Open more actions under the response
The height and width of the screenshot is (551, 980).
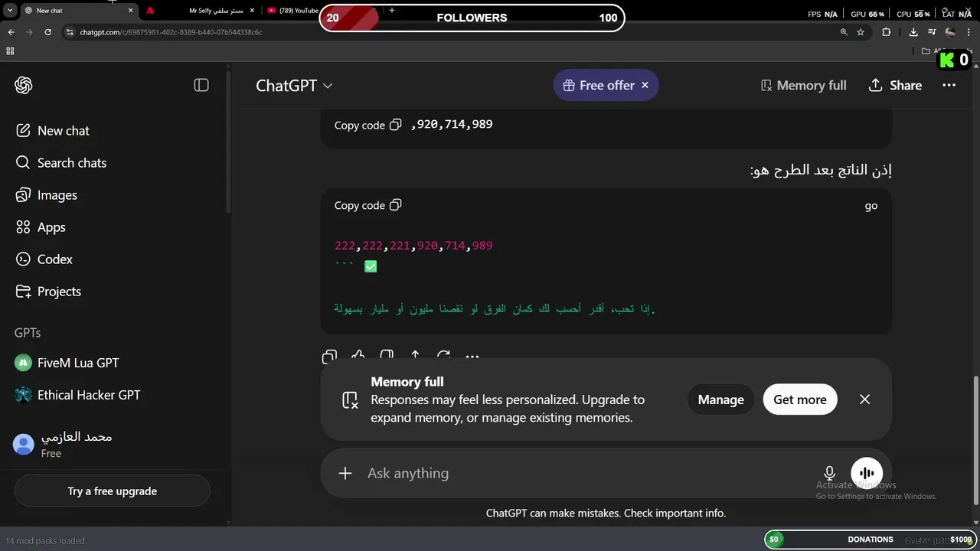tap(472, 357)
